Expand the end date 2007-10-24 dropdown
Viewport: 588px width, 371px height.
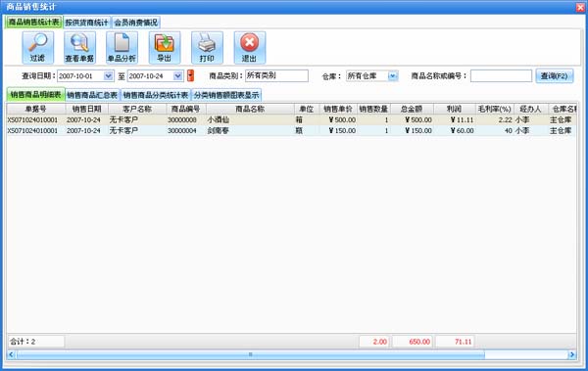[177, 76]
